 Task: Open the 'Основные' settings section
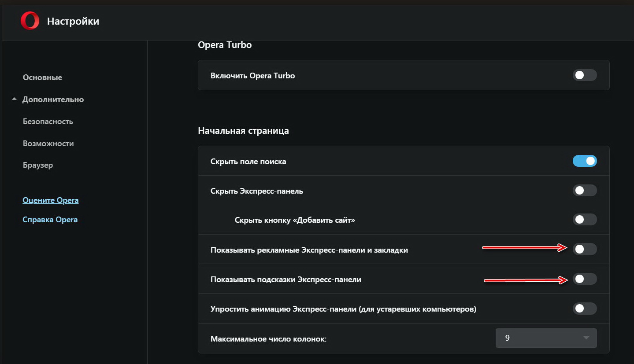(42, 77)
